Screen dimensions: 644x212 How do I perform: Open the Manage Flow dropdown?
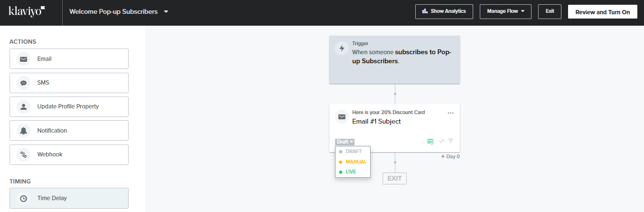[x=505, y=11]
